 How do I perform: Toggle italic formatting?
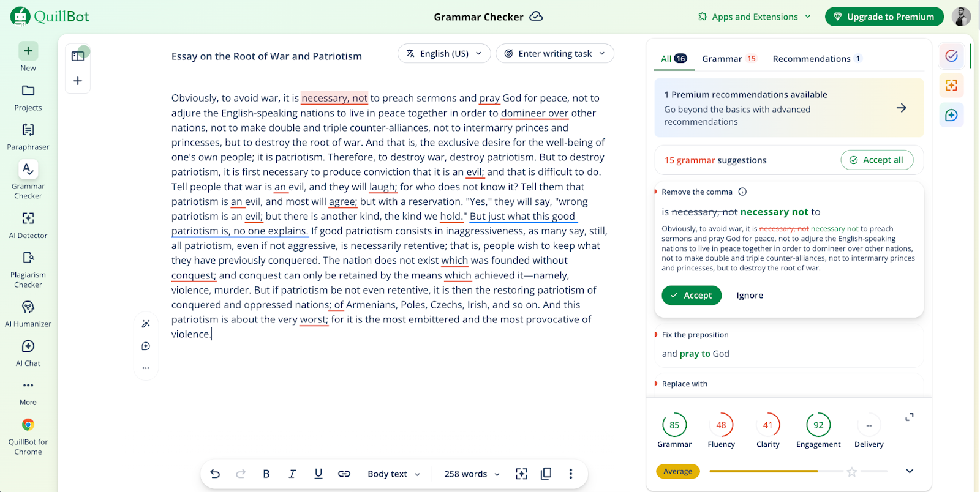(x=292, y=474)
